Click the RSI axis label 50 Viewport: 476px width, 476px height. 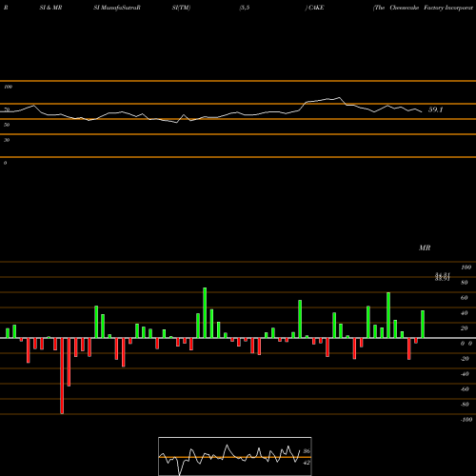click(x=7, y=125)
